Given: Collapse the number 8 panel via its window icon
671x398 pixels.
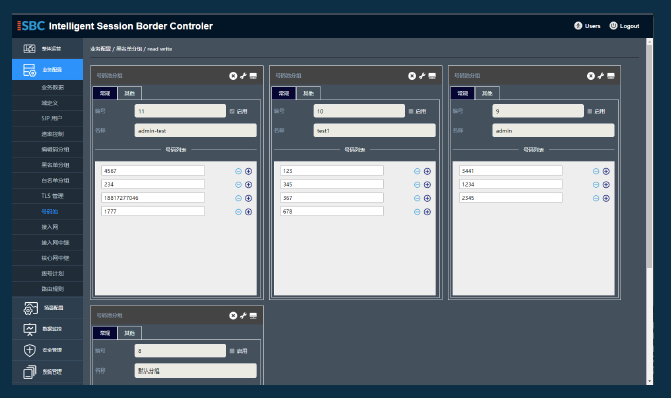Looking at the screenshot, I should pyautogui.click(x=253, y=315).
